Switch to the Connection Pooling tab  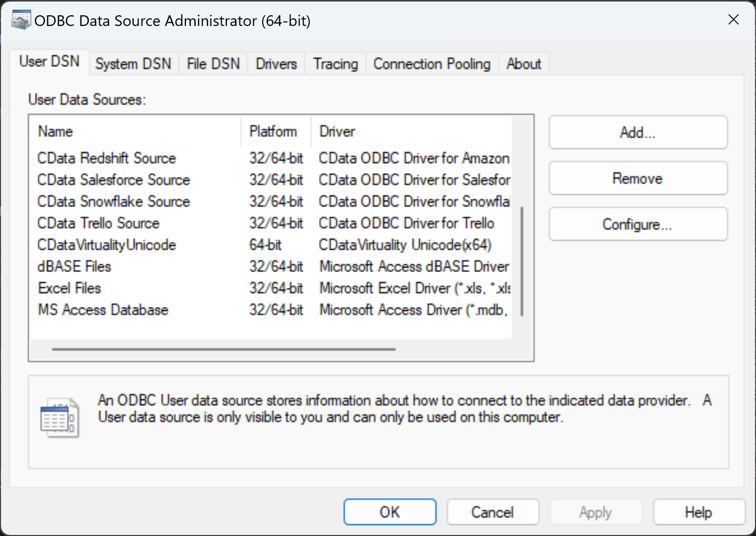tap(431, 64)
